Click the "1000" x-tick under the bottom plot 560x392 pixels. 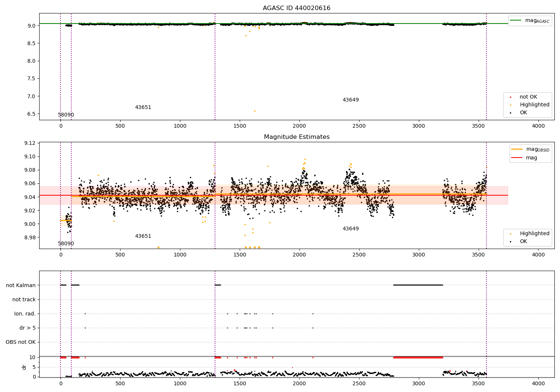pos(180,383)
